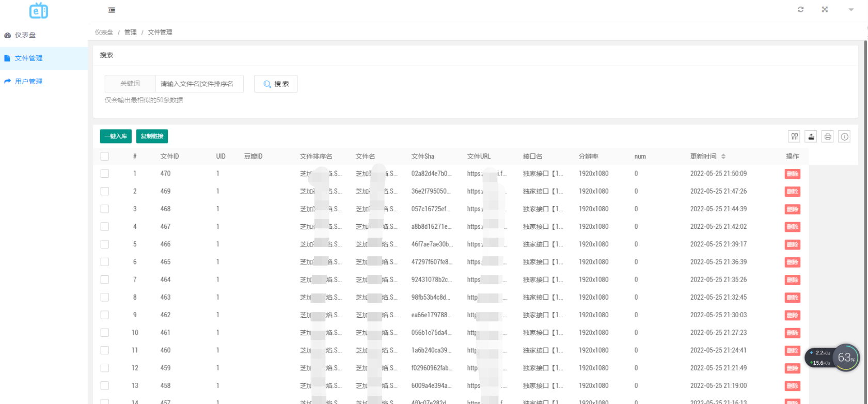Check the row for file ID 470
Image resolution: width=868 pixels, height=404 pixels.
click(105, 174)
